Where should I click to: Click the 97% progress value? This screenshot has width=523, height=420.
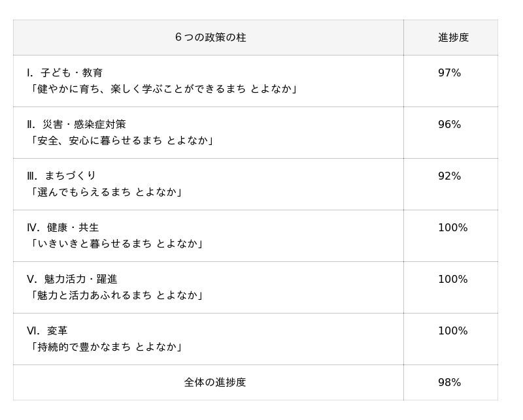tap(449, 73)
